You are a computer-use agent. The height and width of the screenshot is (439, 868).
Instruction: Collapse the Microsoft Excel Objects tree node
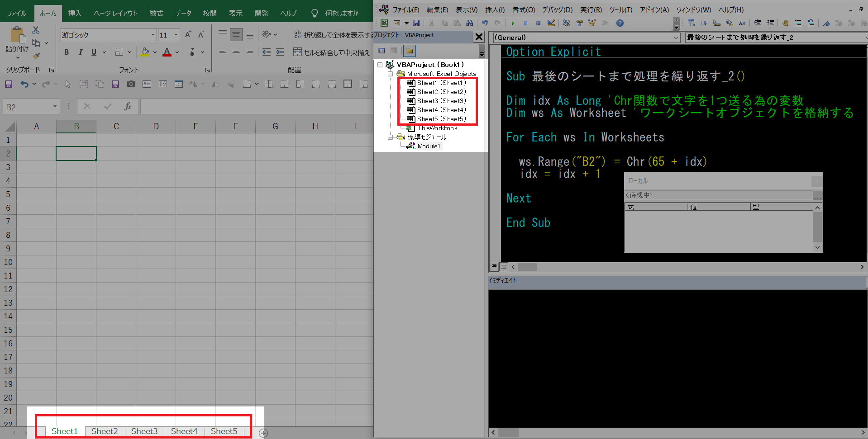coord(390,73)
